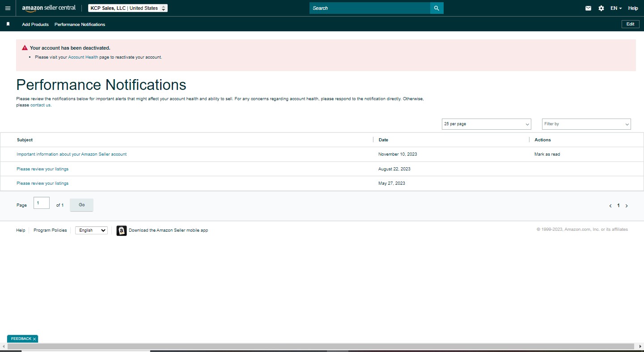
Task: Close the Feedback tab with X
Action: (x=34, y=339)
